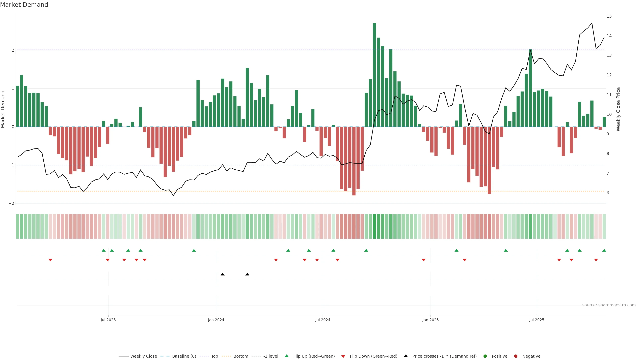644x362 pixels.
Task: Click first black triangle after Jan 2024
Action: tap(223, 274)
